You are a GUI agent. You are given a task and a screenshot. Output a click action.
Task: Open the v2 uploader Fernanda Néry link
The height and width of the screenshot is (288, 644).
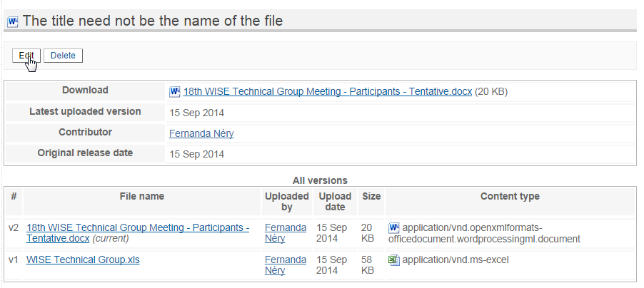pyautogui.click(x=286, y=233)
